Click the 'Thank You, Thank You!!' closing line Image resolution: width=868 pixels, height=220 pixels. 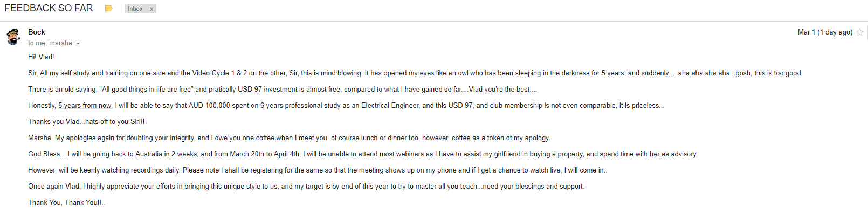pyautogui.click(x=66, y=202)
